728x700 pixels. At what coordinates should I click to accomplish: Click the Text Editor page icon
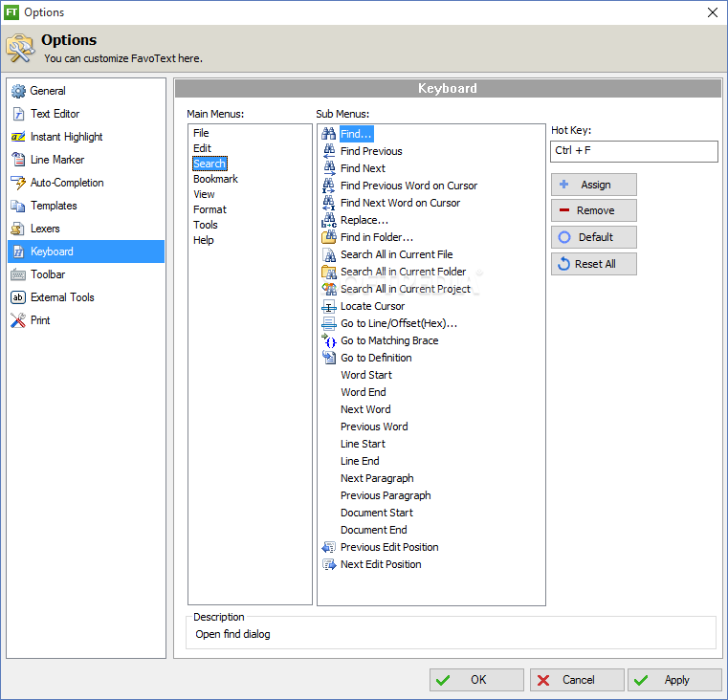click(18, 114)
